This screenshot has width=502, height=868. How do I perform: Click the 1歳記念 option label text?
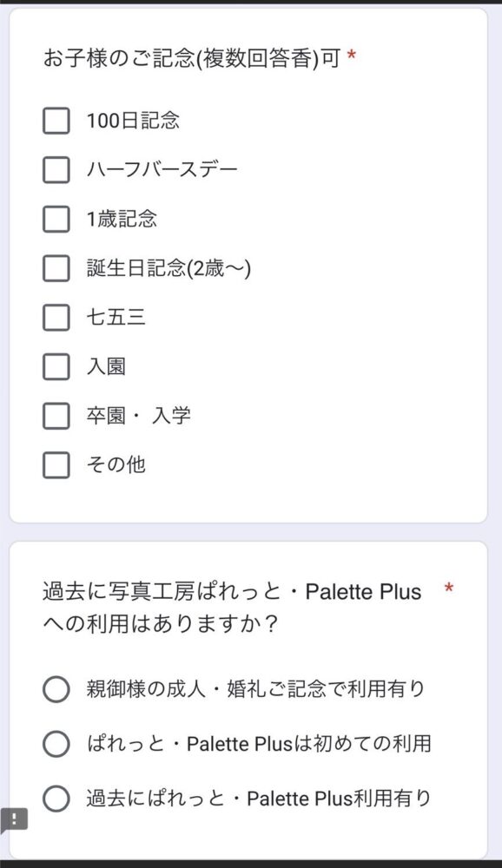[122, 220]
